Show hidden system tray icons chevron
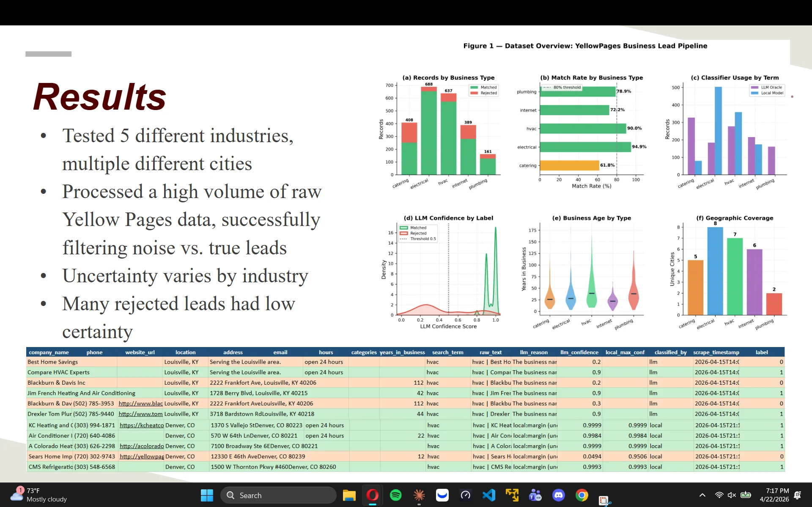The width and height of the screenshot is (812, 507). [x=702, y=495]
